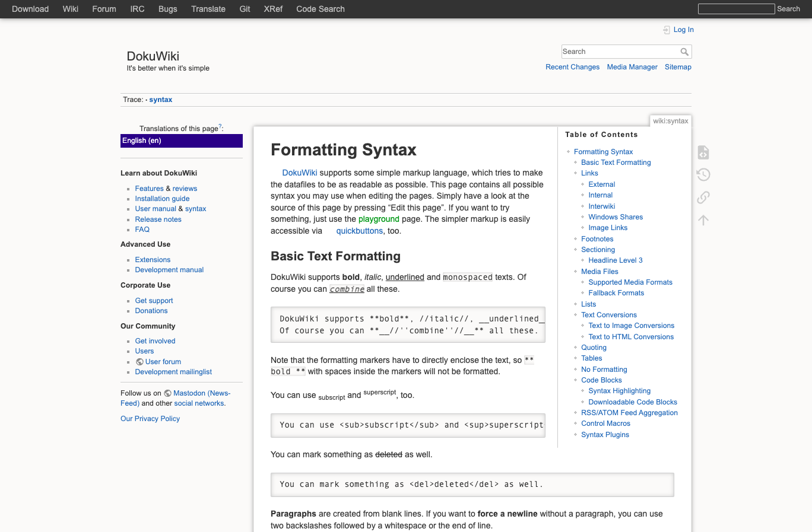Viewport: 812px width, 532px height.
Task: Open the Sitemap link
Action: coord(678,67)
